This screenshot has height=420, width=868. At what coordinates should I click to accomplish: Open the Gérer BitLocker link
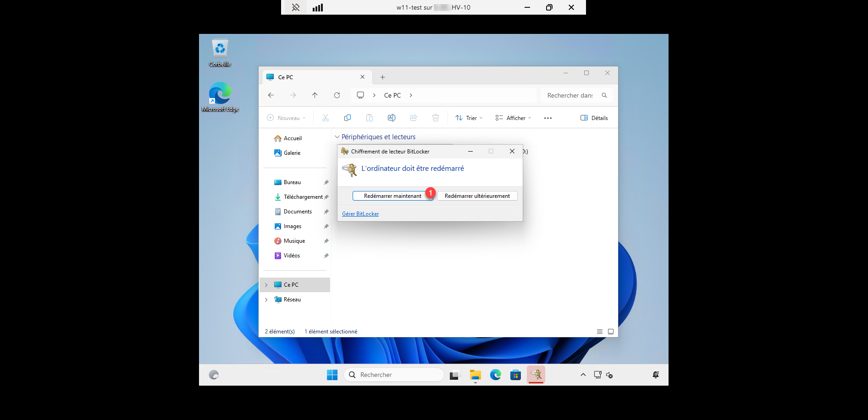pos(360,214)
